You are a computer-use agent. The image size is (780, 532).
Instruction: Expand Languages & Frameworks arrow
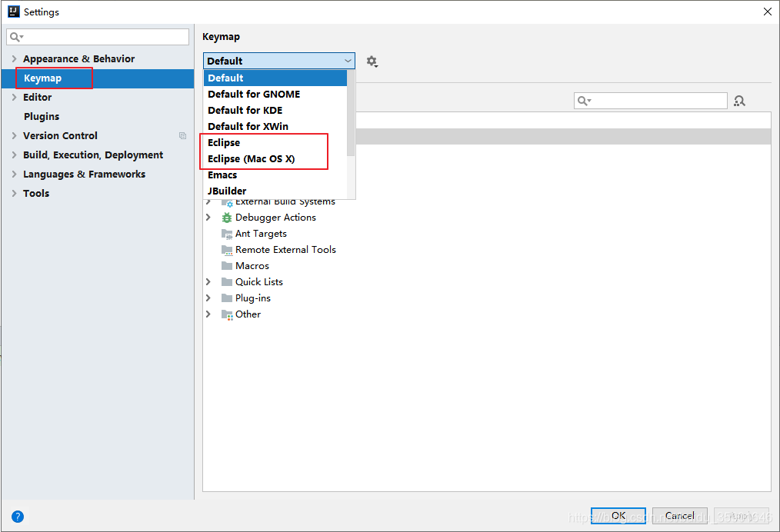[14, 174]
